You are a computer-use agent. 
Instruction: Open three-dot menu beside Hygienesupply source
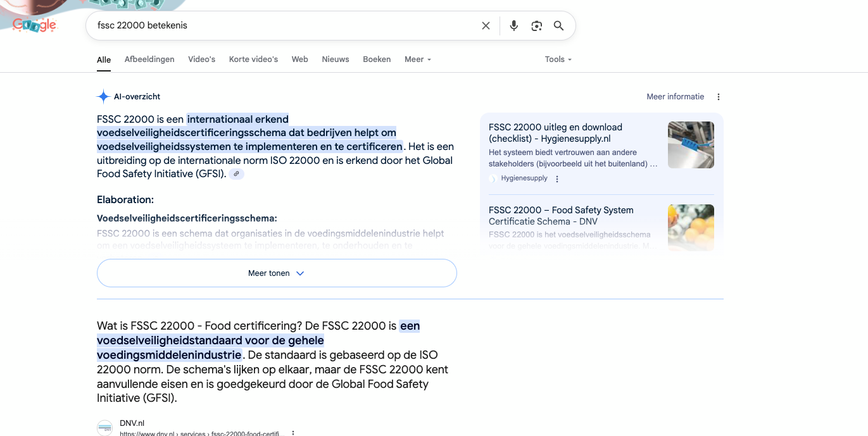pos(557,179)
